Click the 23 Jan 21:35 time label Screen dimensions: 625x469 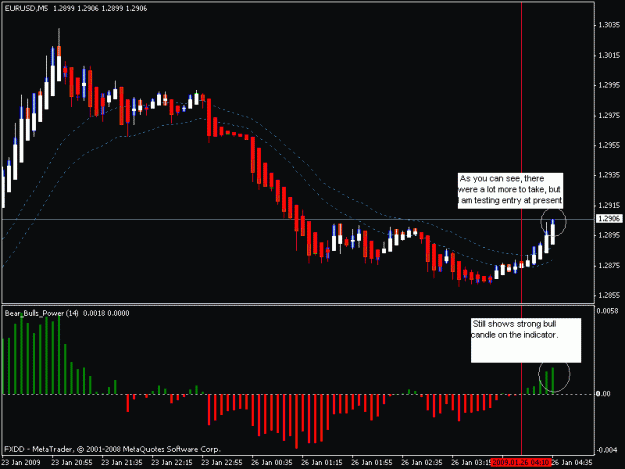point(122,463)
